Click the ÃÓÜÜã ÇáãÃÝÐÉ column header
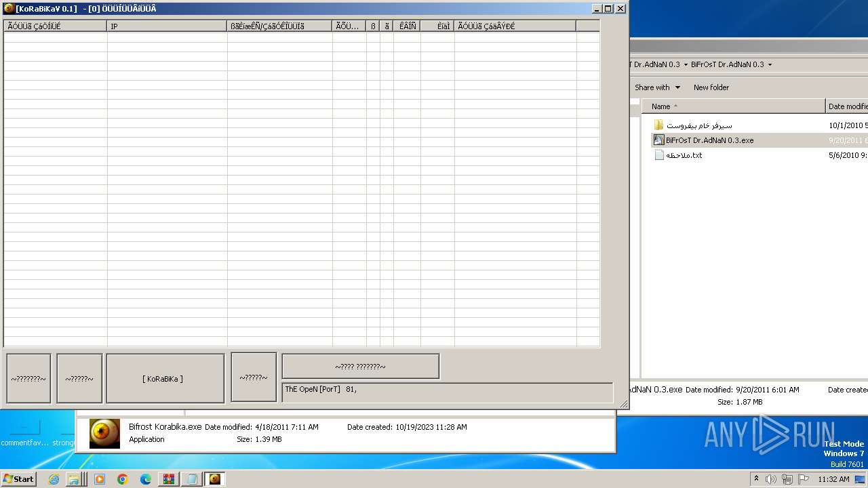This screenshot has height=488, width=868. pyautogui.click(x=515, y=26)
